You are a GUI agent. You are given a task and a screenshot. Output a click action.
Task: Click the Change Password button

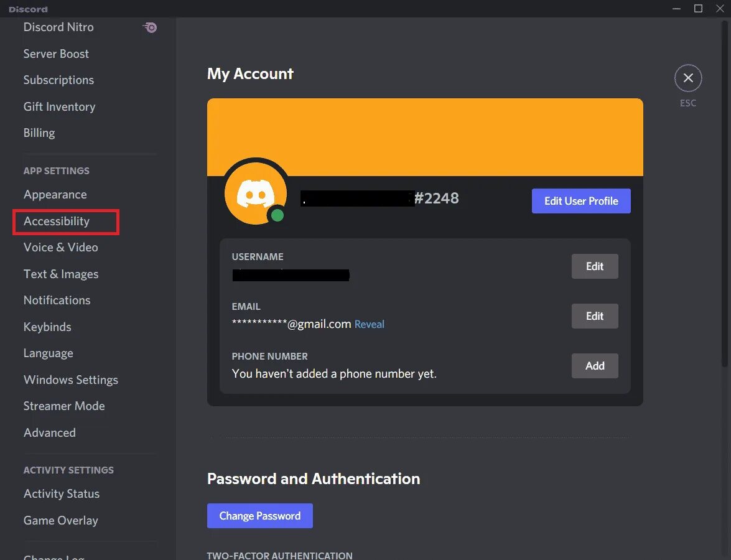point(259,516)
